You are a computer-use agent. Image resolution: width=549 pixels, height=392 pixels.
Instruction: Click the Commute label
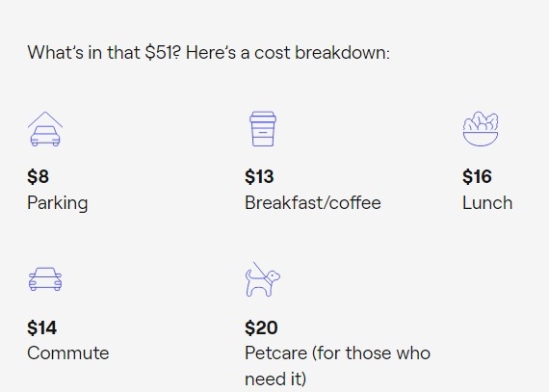(x=68, y=353)
